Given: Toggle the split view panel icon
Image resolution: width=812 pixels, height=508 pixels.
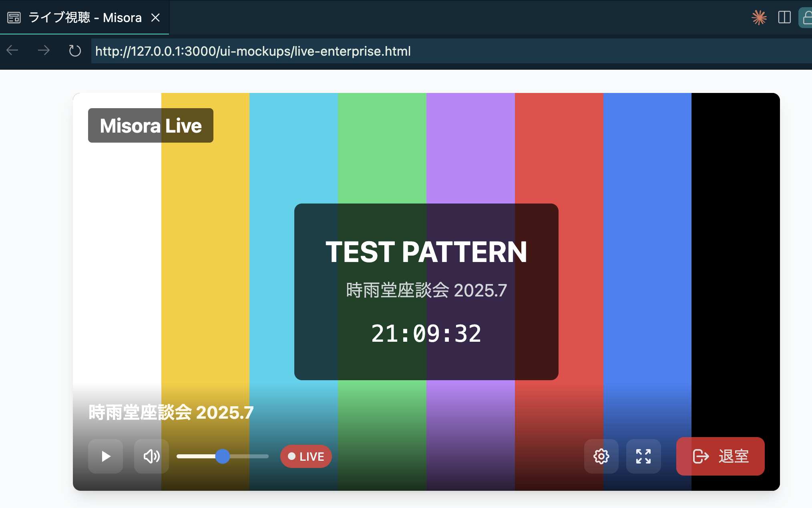Looking at the screenshot, I should pyautogui.click(x=784, y=17).
